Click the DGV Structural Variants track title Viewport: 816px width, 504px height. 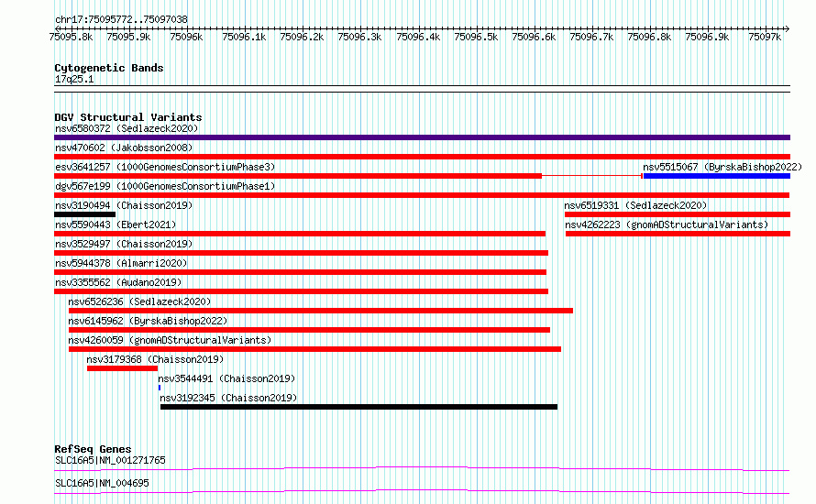(x=128, y=117)
